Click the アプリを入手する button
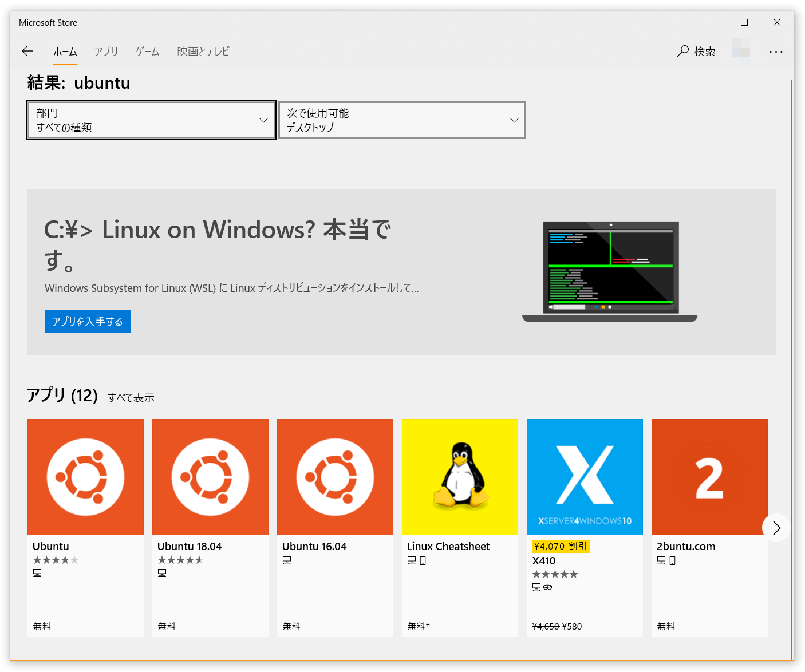Image resolution: width=805 pixels, height=672 pixels. [x=87, y=321]
